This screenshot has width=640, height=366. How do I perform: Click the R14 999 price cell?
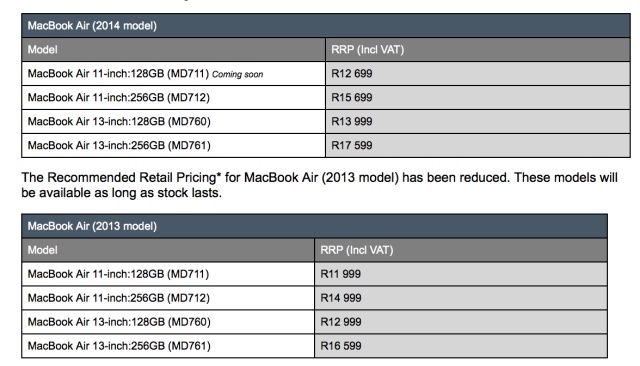tap(461, 298)
